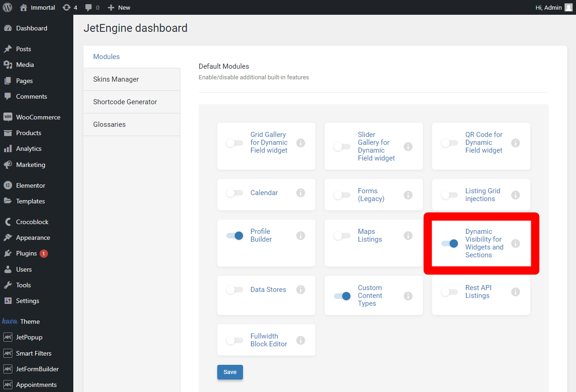This screenshot has height=392, width=576.
Task: Open the updates icon showing 4
Action: [66, 7]
